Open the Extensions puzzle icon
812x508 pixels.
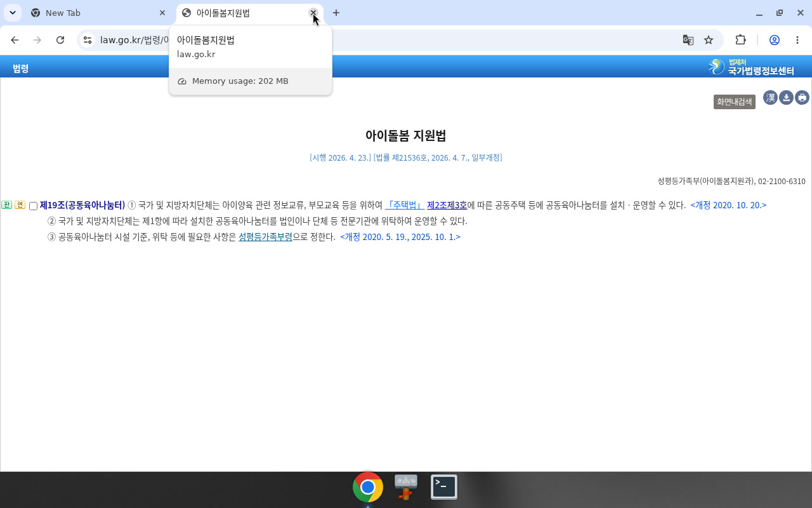tap(740, 40)
